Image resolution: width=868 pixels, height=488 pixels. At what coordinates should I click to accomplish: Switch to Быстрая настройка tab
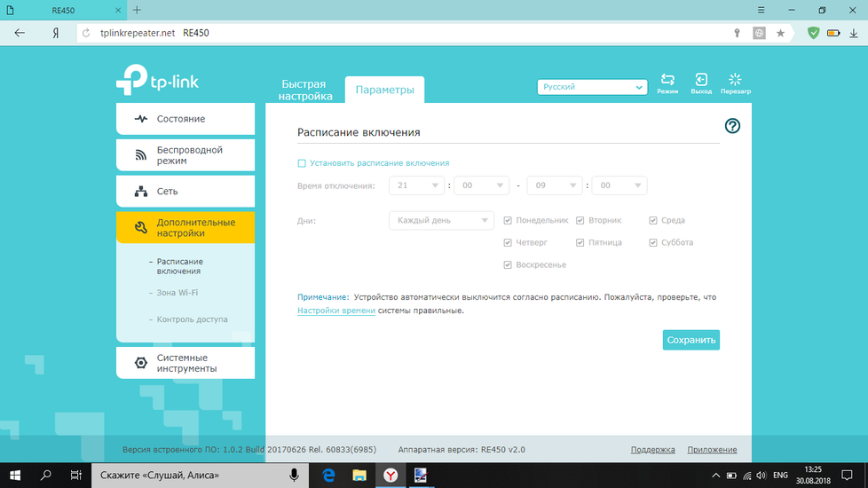pos(304,90)
